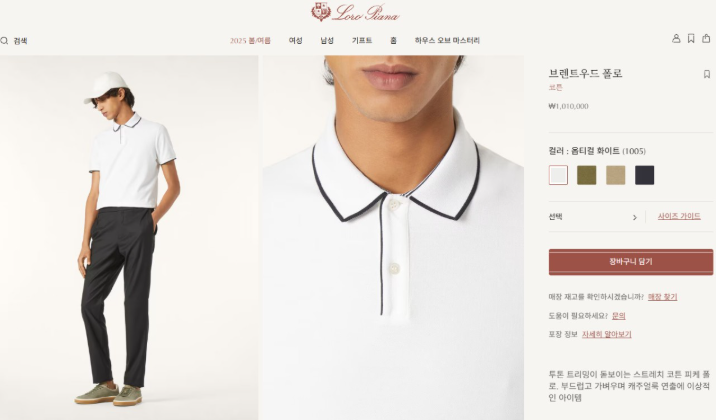Click the 장바구니 담기 button

point(631,262)
